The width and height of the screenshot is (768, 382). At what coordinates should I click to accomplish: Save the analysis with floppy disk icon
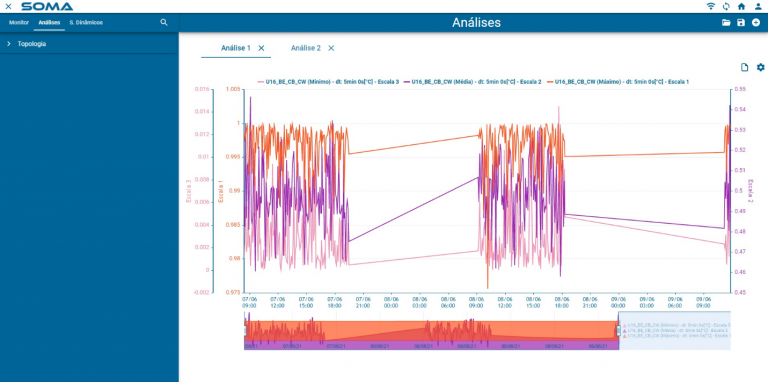click(741, 23)
